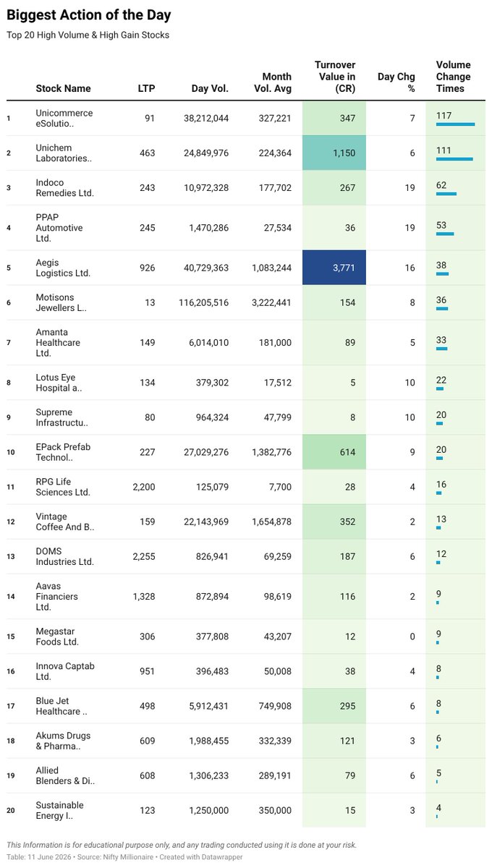Select the Blue Jet Healthcare .. stock name

pyautogui.click(x=62, y=706)
